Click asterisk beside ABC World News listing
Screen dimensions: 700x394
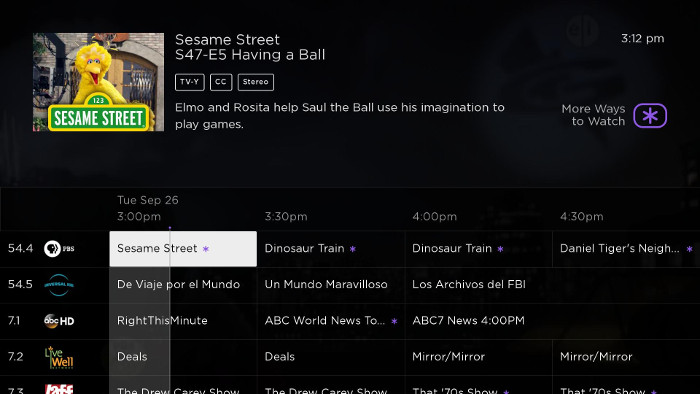click(x=394, y=321)
